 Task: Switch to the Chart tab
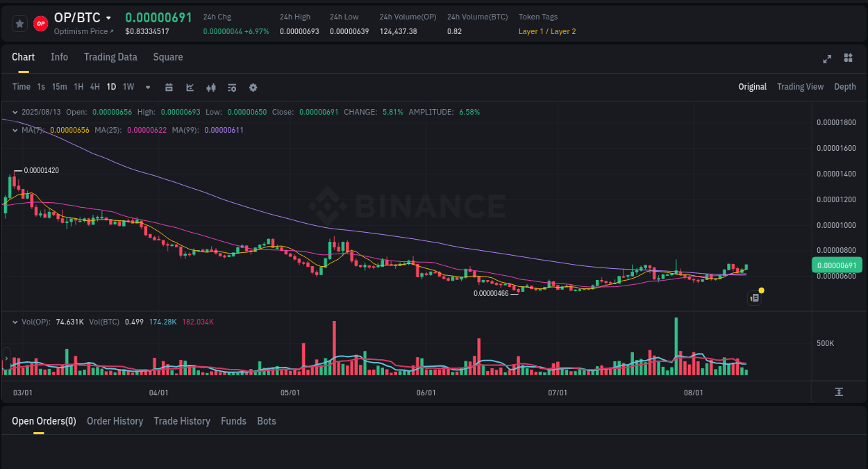[23, 57]
